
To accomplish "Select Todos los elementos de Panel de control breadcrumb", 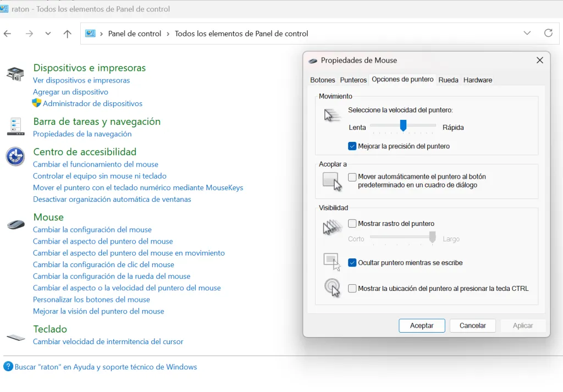I will [x=241, y=34].
